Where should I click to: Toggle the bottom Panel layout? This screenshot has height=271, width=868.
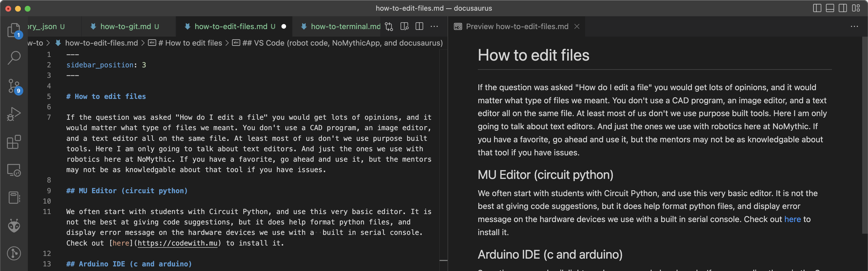click(x=830, y=8)
